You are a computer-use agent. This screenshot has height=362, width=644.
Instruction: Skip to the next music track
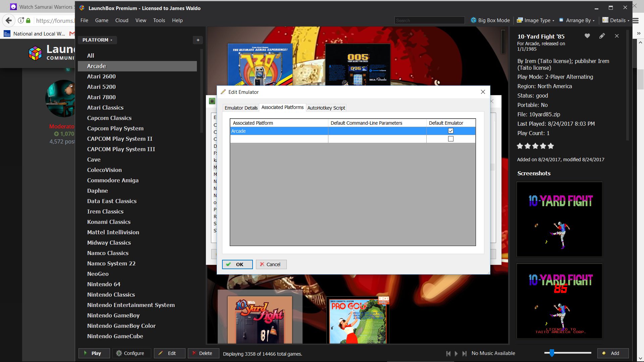coord(464,353)
